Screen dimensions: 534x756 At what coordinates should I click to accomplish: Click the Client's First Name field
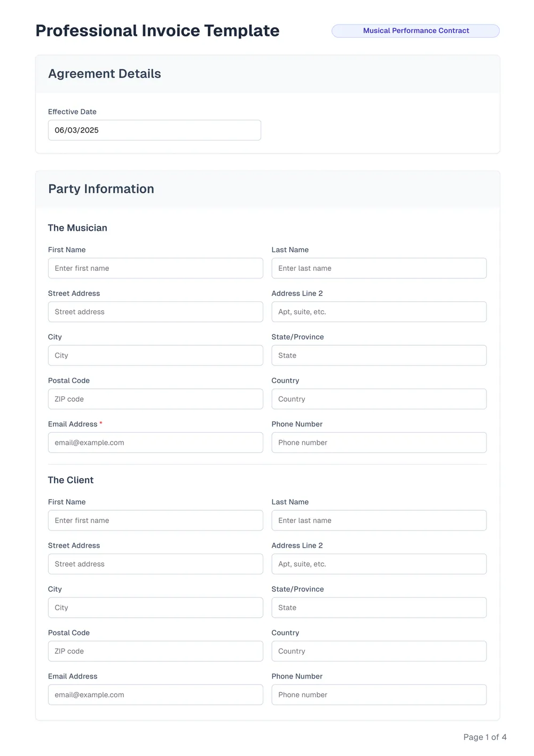pos(155,520)
